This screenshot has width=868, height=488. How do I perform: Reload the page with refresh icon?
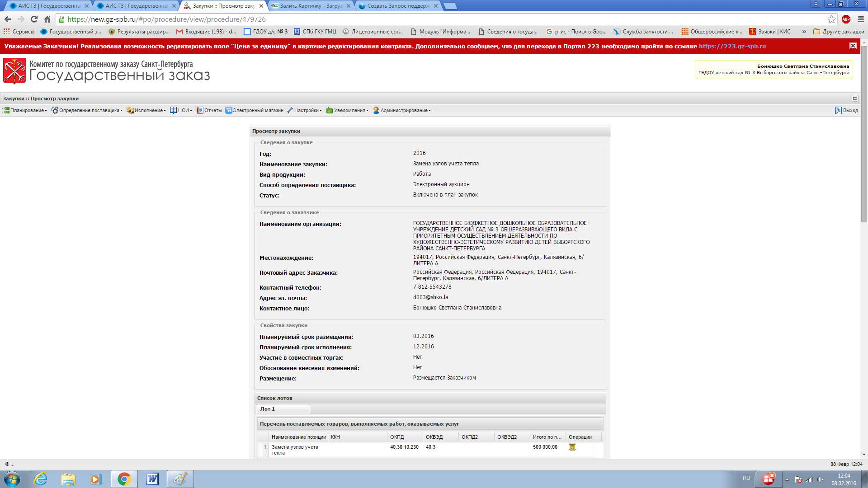[x=34, y=19]
